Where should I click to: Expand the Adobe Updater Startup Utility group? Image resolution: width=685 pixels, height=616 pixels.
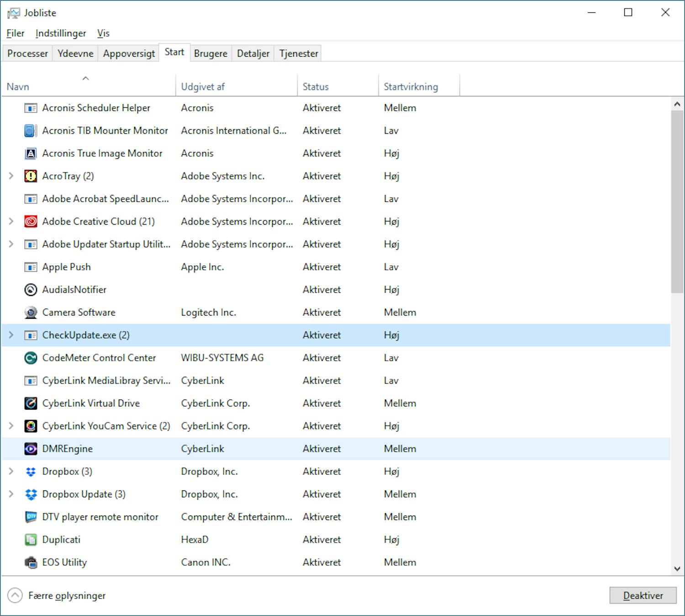11,244
